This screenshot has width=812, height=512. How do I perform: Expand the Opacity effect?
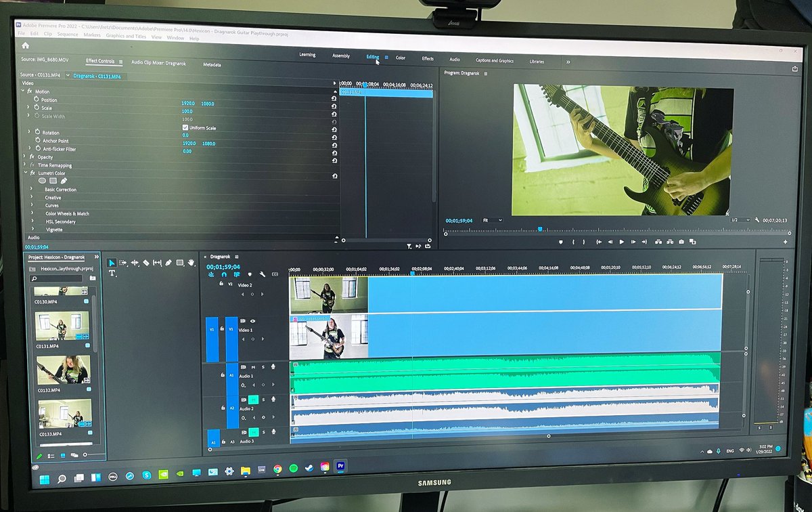coord(25,156)
